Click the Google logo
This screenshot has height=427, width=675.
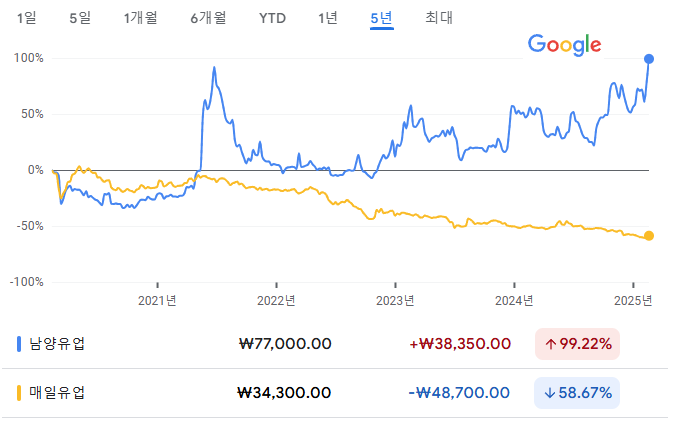(565, 45)
